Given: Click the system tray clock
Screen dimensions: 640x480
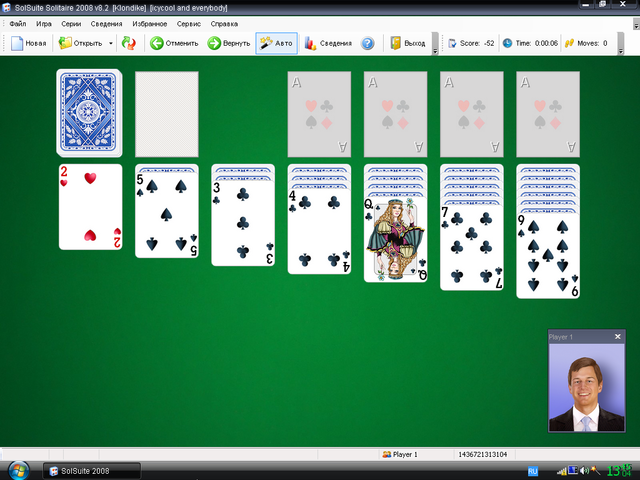Looking at the screenshot, I should pos(619,471).
